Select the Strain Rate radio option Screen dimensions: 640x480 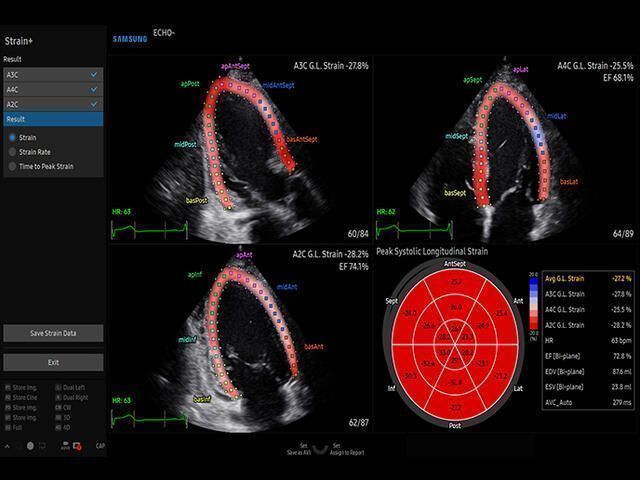pyautogui.click(x=12, y=152)
